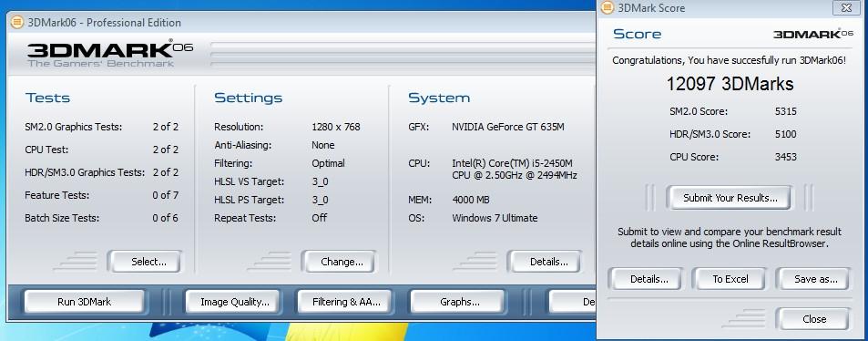The width and height of the screenshot is (868, 341).
Task: Start the benchmark with Run 3DMark
Action: point(84,302)
